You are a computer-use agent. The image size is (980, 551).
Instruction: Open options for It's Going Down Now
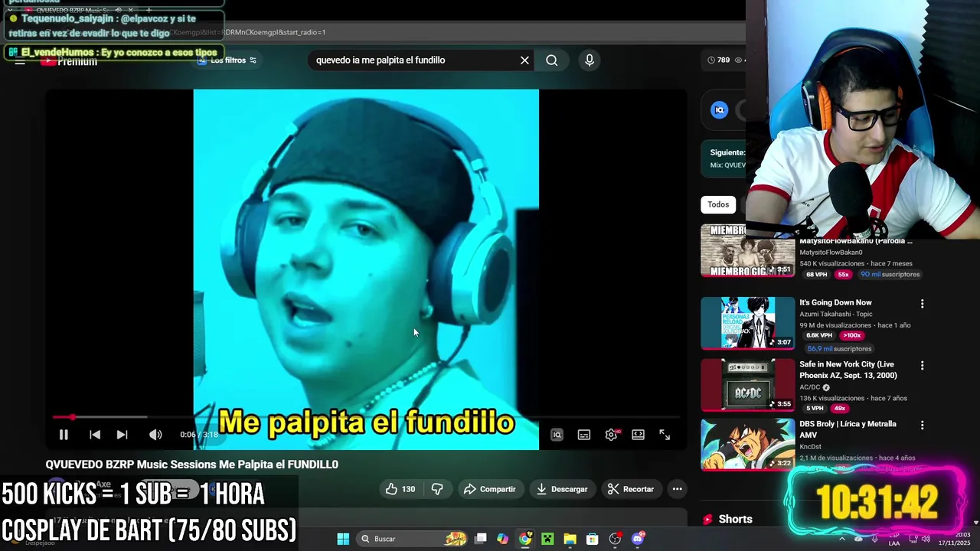[922, 304]
